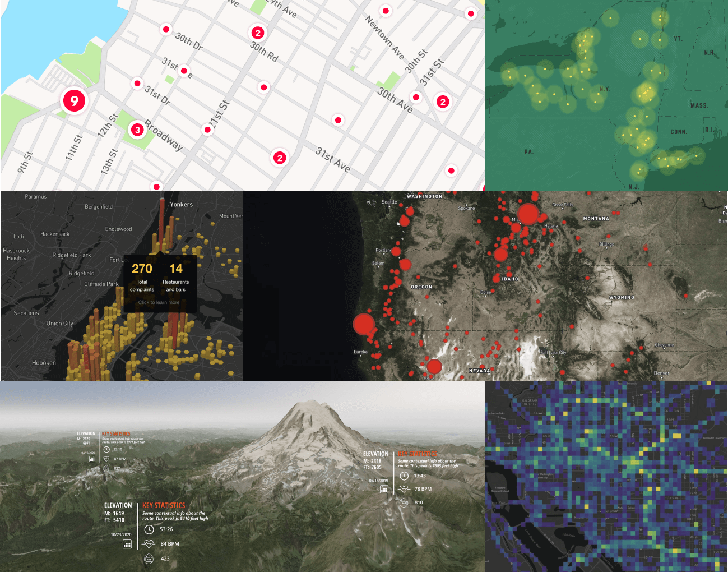Image resolution: width=728 pixels, height=572 pixels.
Task: Click the Paramus city label
Action: (36, 196)
